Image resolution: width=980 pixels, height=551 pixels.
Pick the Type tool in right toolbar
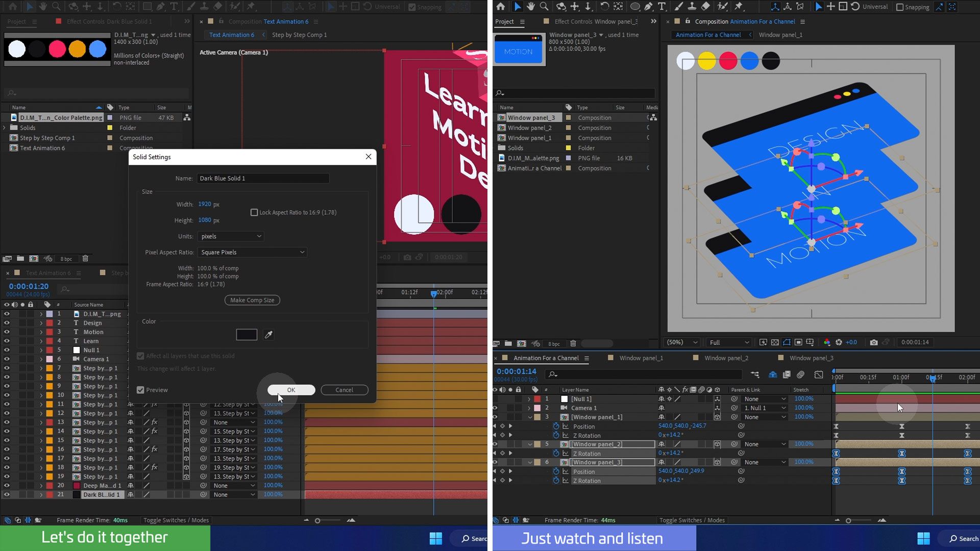tap(662, 7)
